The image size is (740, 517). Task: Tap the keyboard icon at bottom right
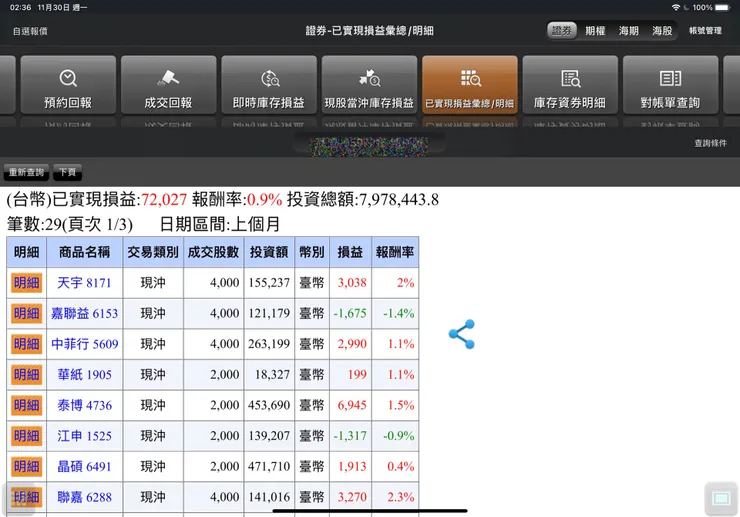pos(721,499)
